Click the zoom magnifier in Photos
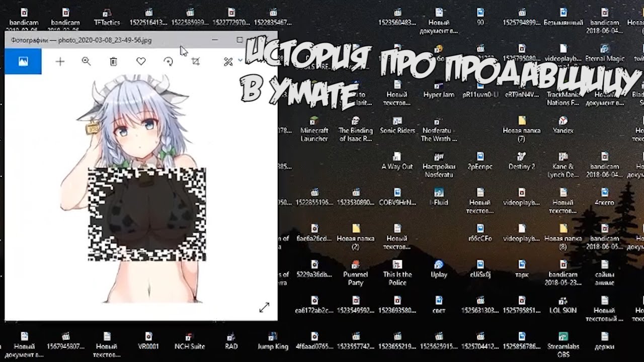This screenshot has width=644, height=362. coord(86,61)
